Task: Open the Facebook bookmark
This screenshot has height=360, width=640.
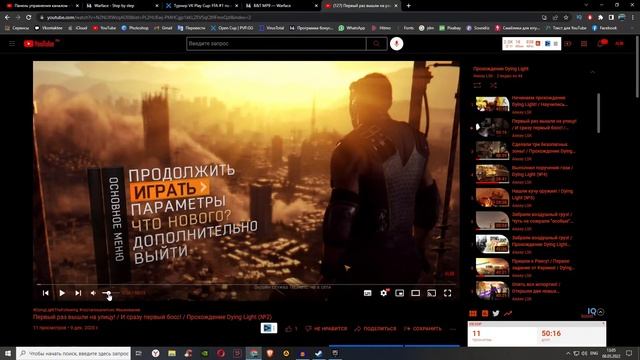Action: click(604, 28)
